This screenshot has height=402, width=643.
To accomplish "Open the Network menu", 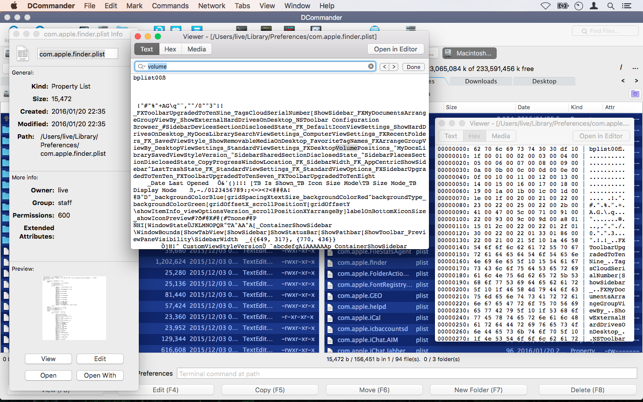I will tap(211, 6).
